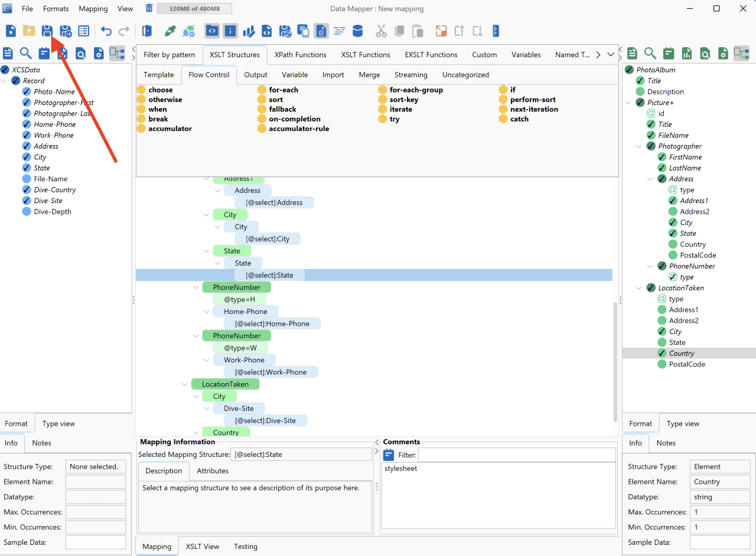Open the Attributes tab in Mapping Information
This screenshot has width=756, height=556.
click(213, 471)
